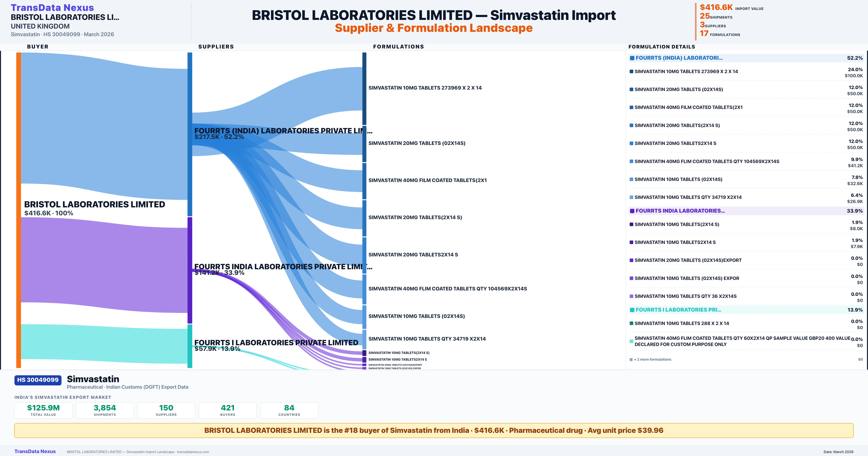Expand the '+ 2 more formulations' entry

tap(652, 360)
